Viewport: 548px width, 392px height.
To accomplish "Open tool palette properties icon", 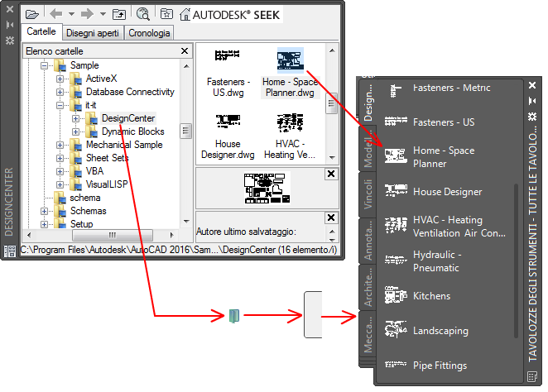I will pyautogui.click(x=532, y=116).
